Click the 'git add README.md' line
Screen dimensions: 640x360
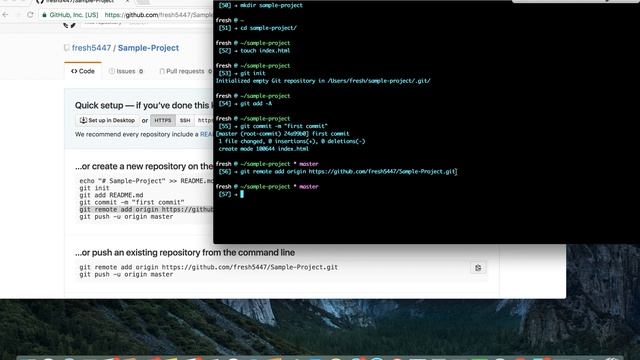(x=111, y=195)
